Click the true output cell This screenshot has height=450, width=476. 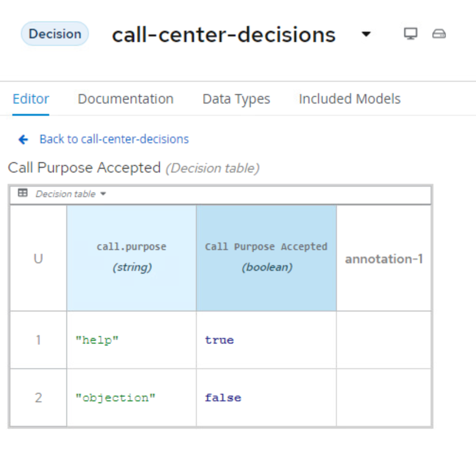click(266, 340)
